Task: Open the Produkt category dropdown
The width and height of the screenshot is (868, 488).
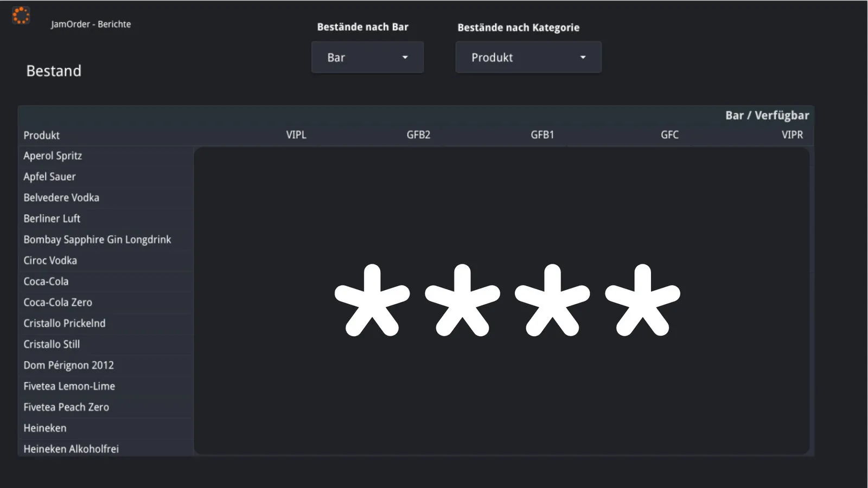Action: pyautogui.click(x=528, y=57)
